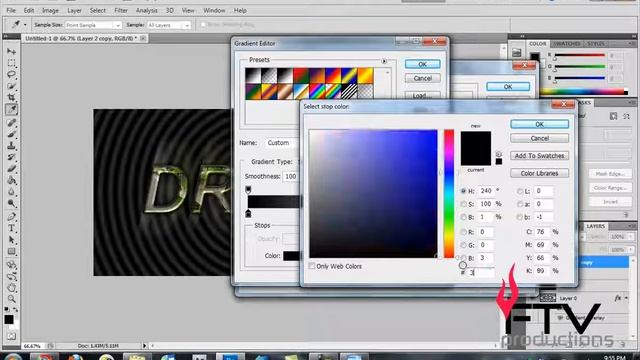Select the Dodge tool
The width and height of the screenshot is (640, 360).
11,203
